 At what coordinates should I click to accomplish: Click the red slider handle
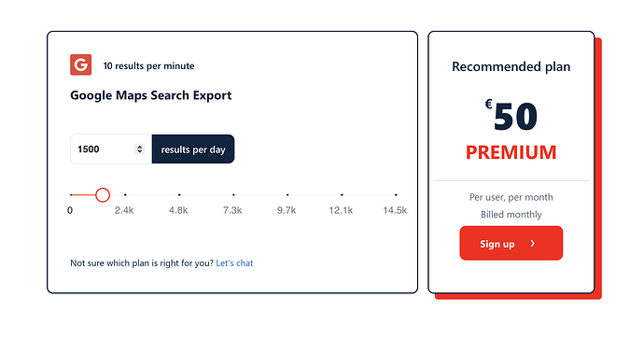[x=103, y=195]
